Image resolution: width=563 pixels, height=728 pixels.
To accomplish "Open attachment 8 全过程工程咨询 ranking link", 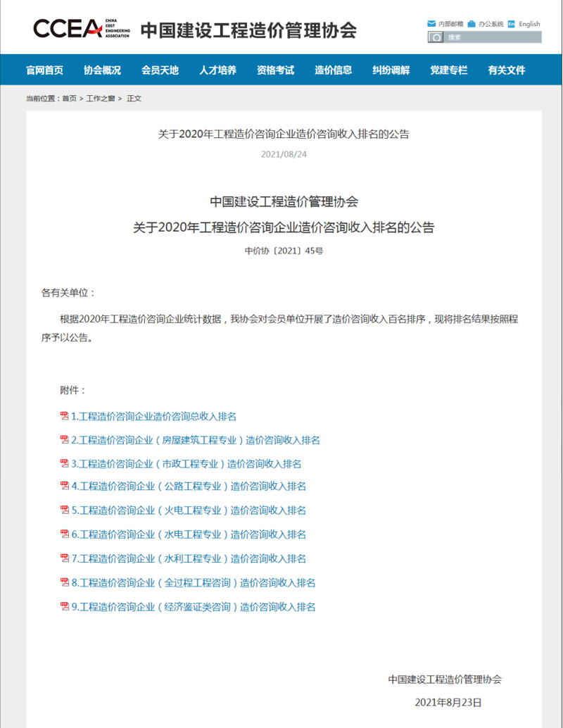I will click(x=194, y=583).
